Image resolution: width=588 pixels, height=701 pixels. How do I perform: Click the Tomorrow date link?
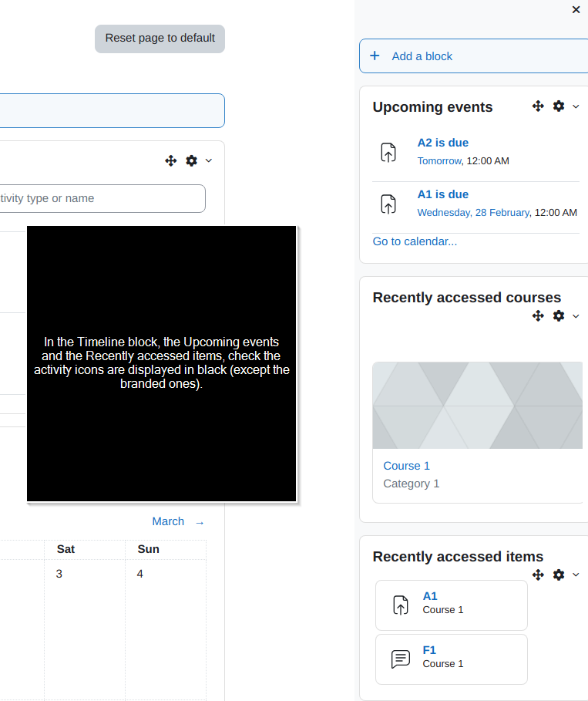pos(439,161)
